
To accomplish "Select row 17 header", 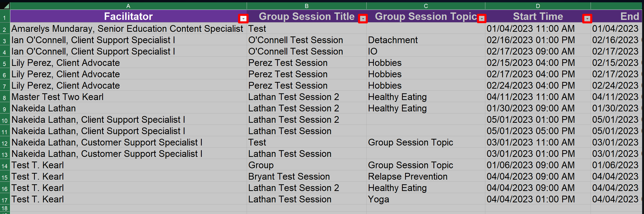I will [5, 200].
